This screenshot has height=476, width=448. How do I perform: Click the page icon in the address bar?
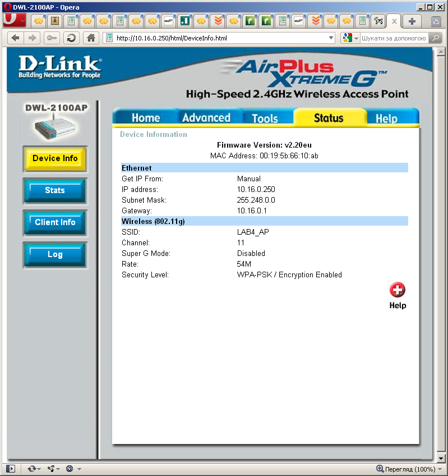coord(109,38)
